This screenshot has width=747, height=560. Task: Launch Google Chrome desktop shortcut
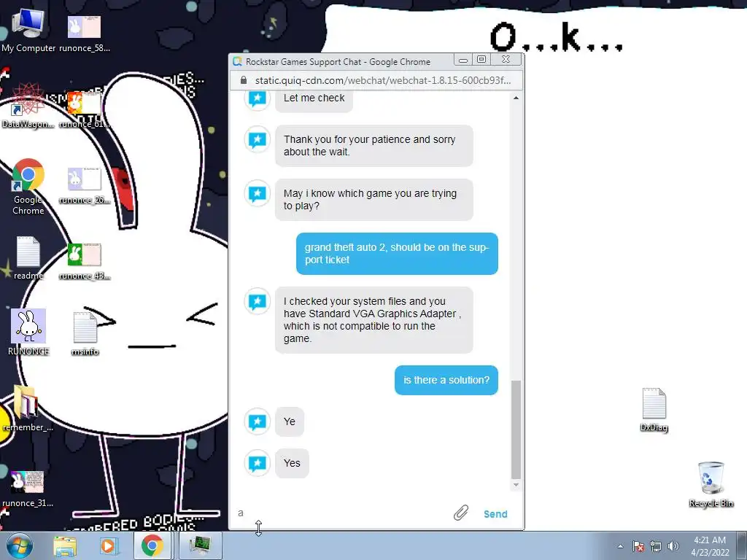click(28, 187)
